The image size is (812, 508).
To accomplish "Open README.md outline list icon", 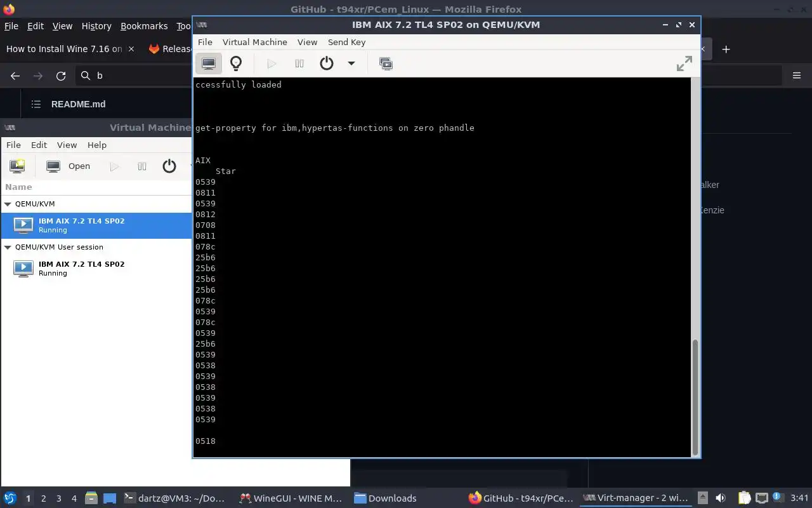I will point(36,104).
